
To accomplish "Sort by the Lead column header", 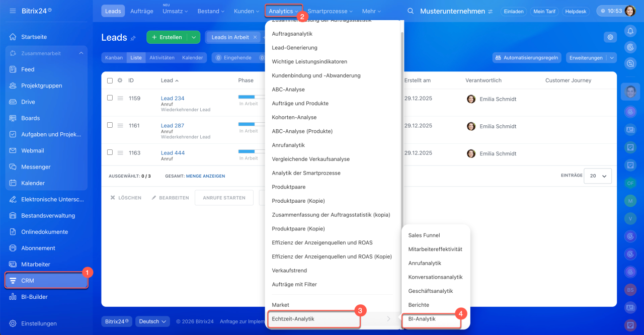I will pyautogui.click(x=170, y=80).
